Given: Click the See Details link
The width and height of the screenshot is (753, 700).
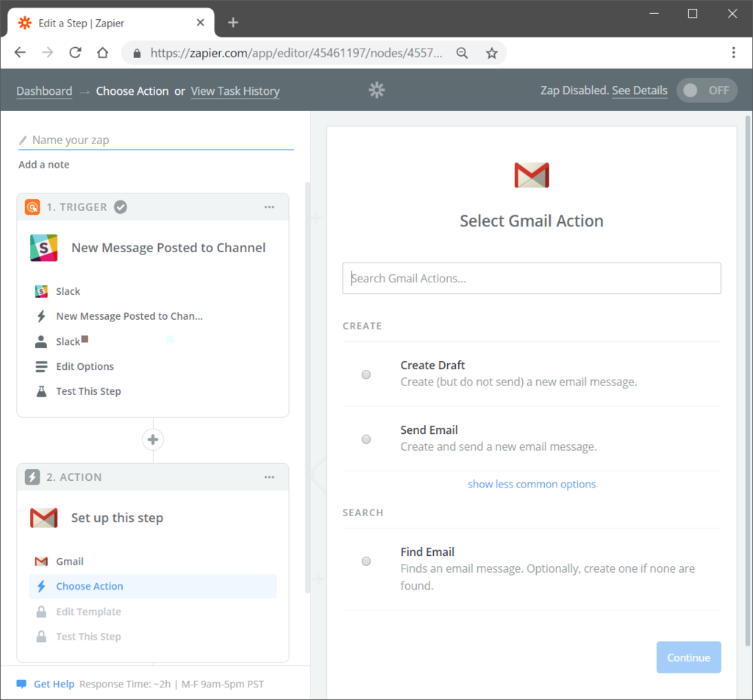Looking at the screenshot, I should click(639, 90).
